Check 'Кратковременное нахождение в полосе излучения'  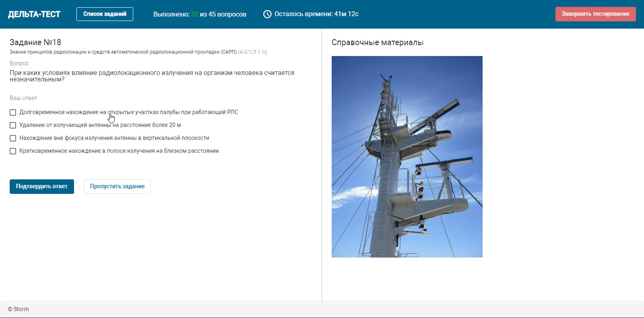(x=13, y=151)
